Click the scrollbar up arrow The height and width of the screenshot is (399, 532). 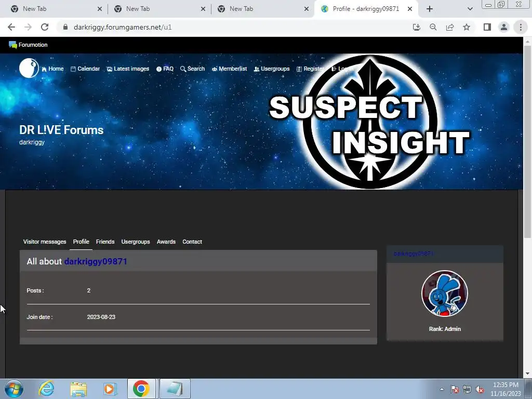click(527, 41)
